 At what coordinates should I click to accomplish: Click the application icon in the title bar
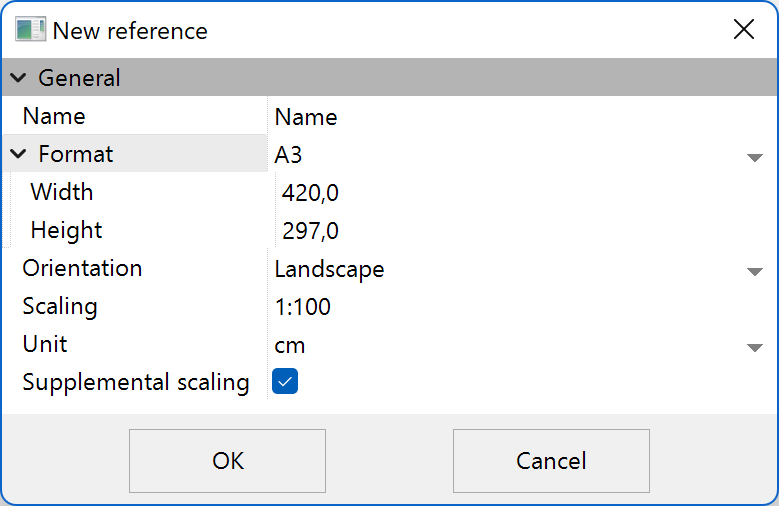[30, 30]
